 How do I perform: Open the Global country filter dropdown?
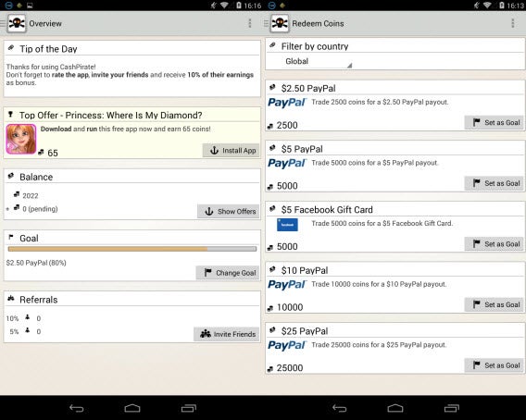[317, 61]
